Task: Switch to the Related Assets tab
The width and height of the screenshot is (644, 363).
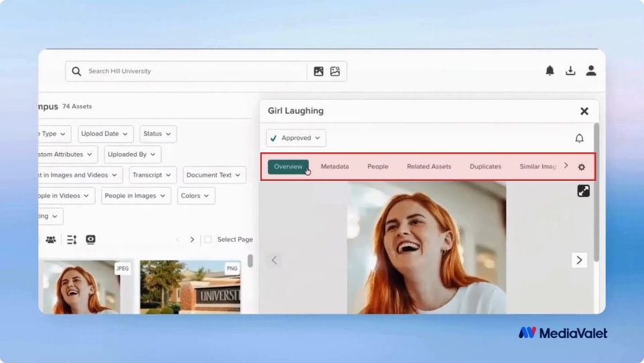Action: coord(429,166)
